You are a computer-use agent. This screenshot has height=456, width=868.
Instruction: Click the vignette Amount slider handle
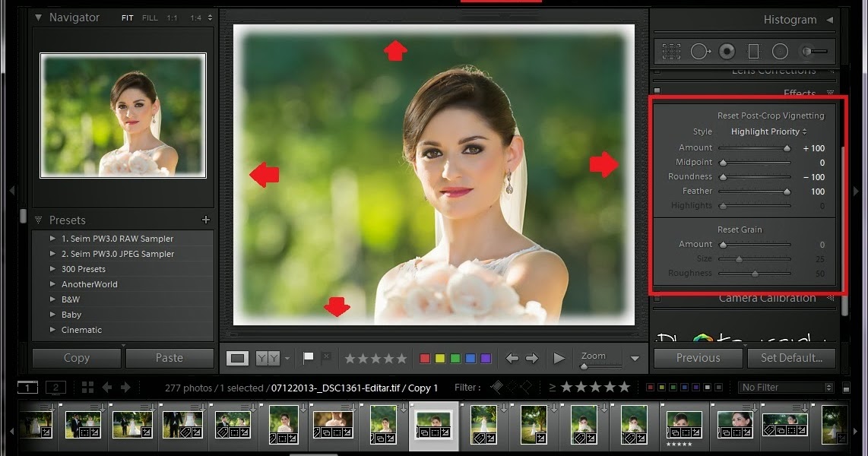[787, 147]
